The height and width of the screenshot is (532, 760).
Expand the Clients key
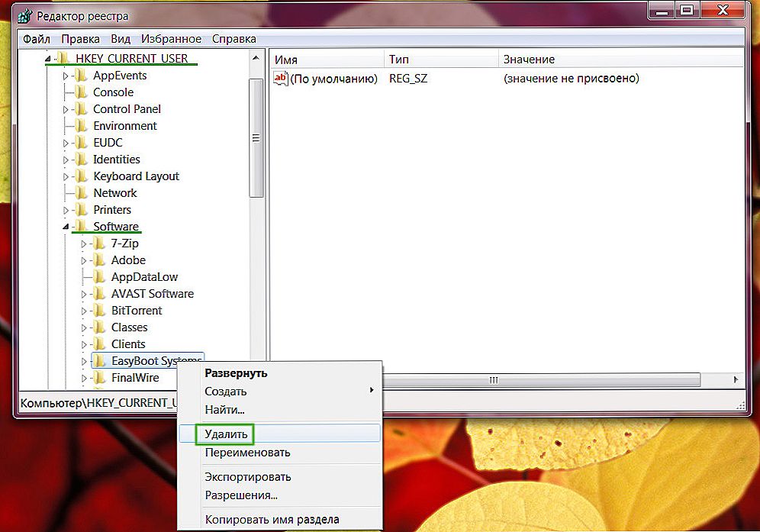(x=83, y=345)
